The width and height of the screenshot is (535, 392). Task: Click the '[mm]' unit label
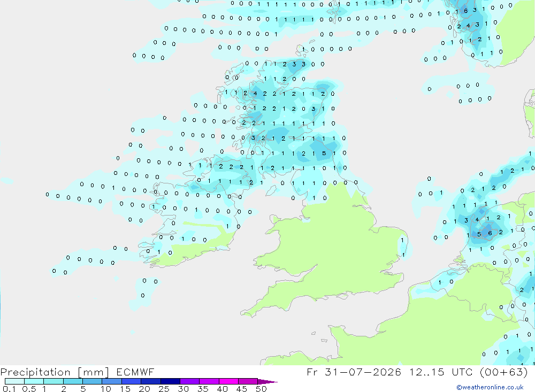pyautogui.click(x=94, y=372)
